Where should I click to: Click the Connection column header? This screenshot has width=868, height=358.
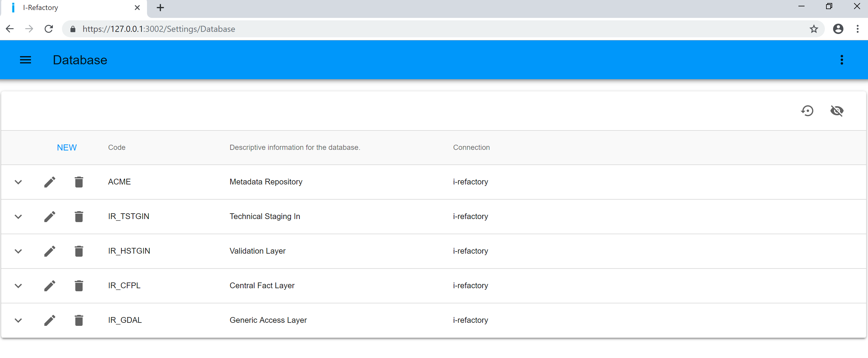point(471,147)
